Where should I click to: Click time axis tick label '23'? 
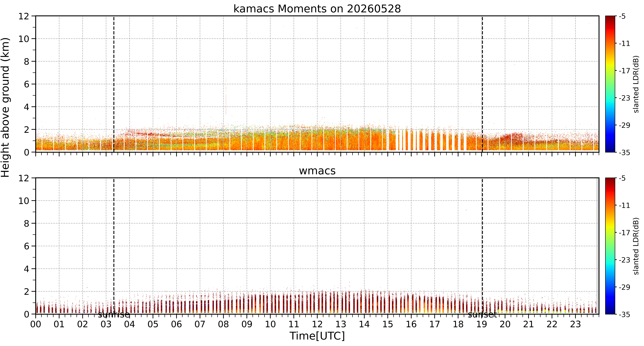575,324
